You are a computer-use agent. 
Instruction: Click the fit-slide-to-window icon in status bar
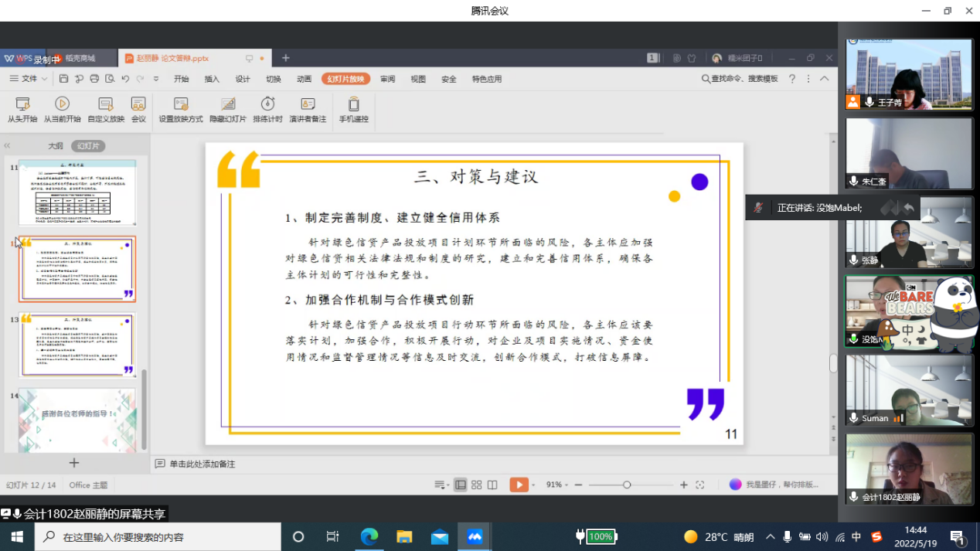699,485
